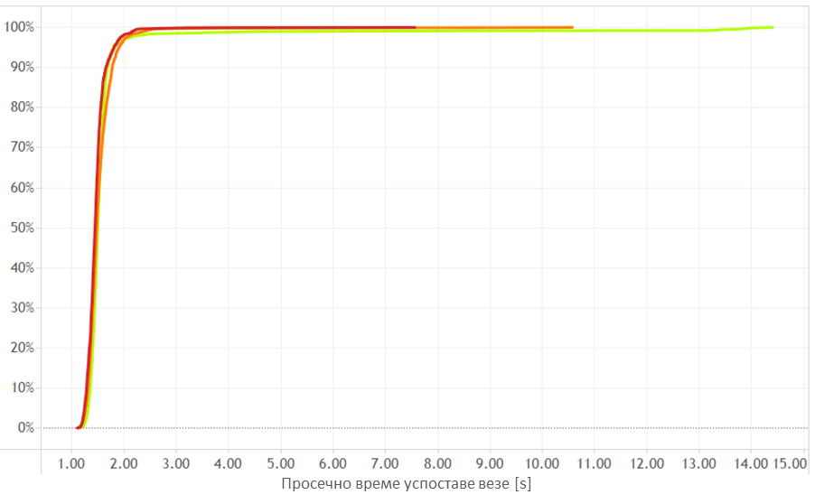This screenshot has width=815, height=504.
Task: Select the 13.00 x-axis tick label
Action: 698,463
